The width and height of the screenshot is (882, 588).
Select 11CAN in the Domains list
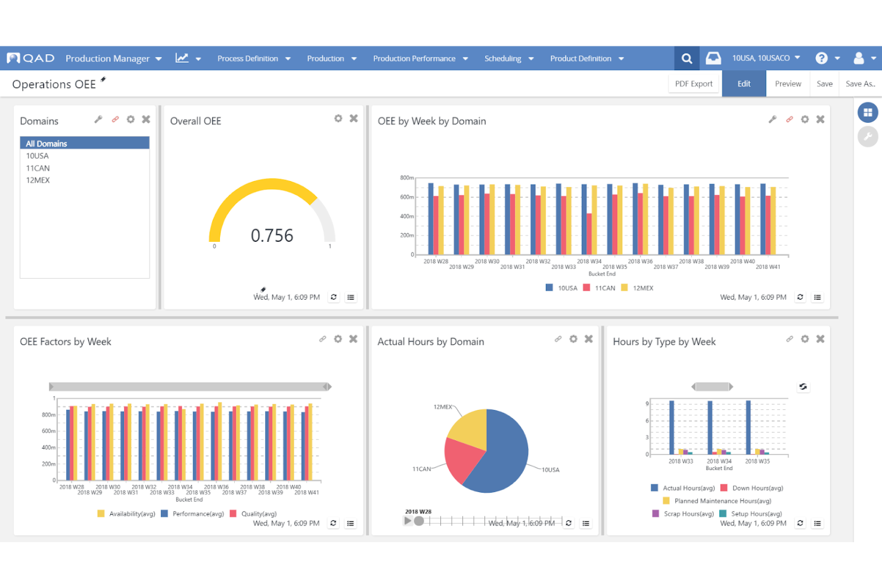coord(38,167)
